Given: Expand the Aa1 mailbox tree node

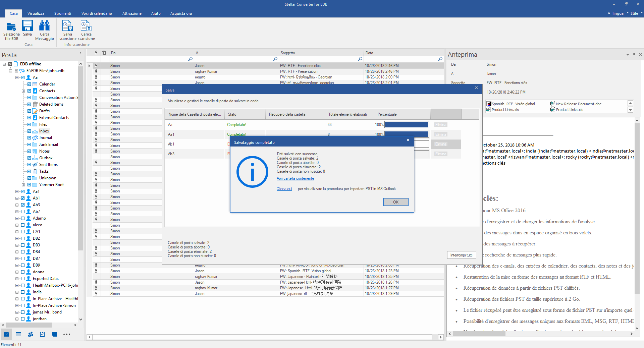Looking at the screenshot, I should (17, 191).
